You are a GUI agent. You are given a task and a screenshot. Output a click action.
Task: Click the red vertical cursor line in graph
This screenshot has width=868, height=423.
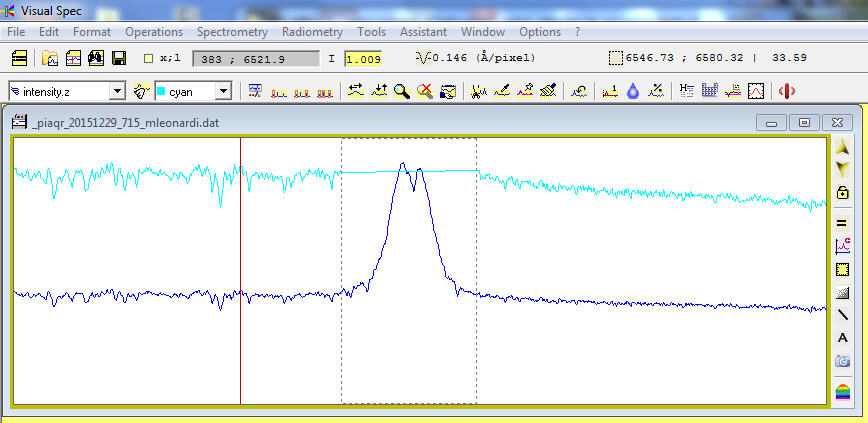tap(240, 271)
